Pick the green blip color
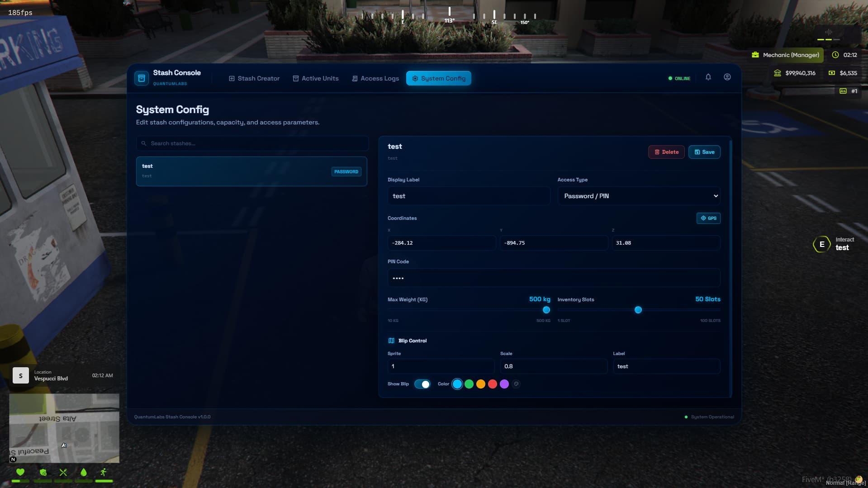Screen dimensions: 868x488 [469, 384]
